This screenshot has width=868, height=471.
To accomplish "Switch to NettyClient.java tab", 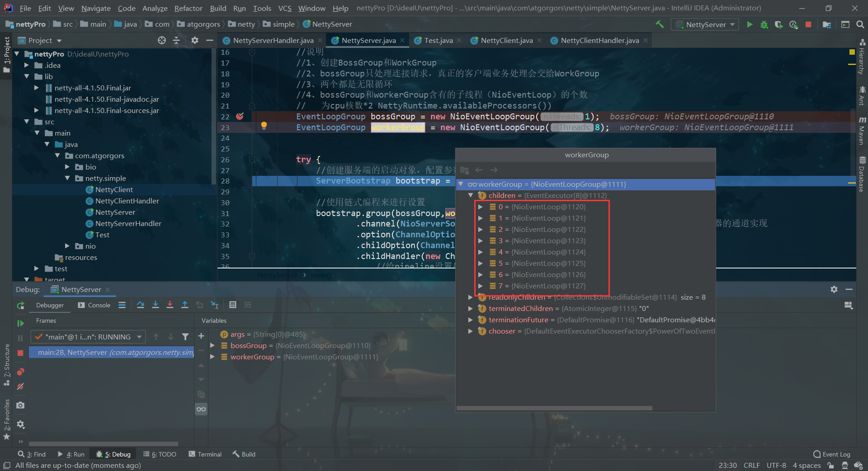I will tap(506, 40).
